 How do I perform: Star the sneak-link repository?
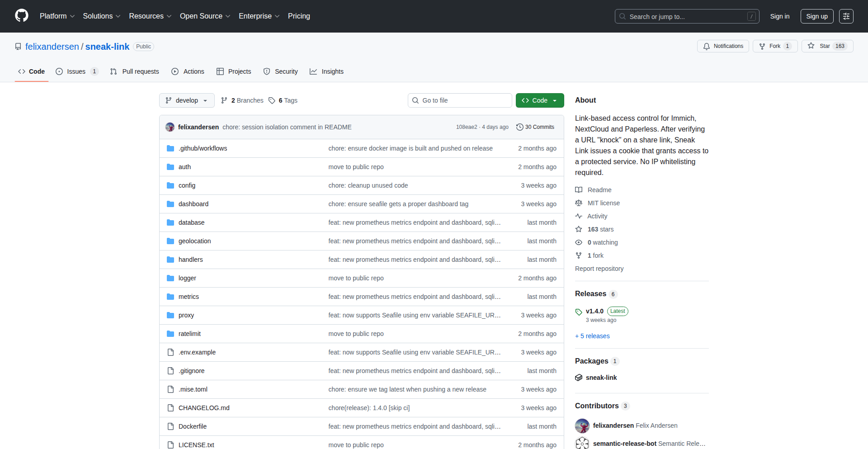point(827,46)
